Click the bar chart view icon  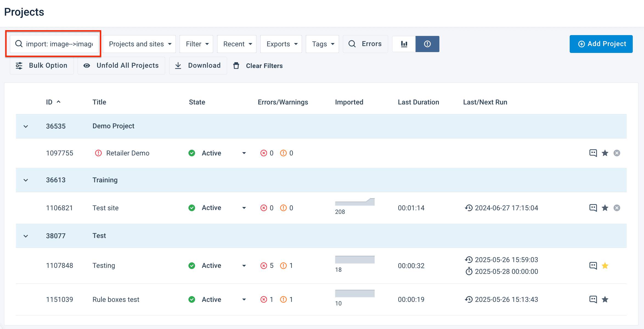pyautogui.click(x=404, y=44)
